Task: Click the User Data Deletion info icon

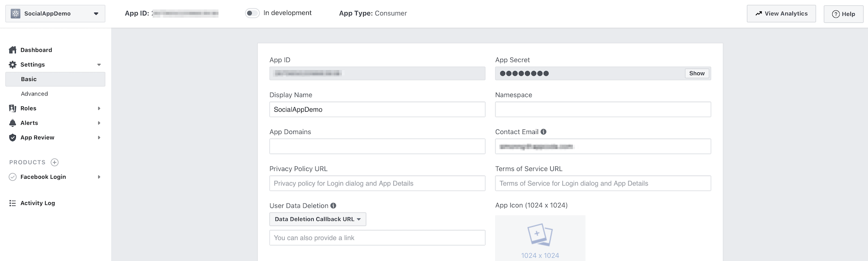Action: (333, 205)
